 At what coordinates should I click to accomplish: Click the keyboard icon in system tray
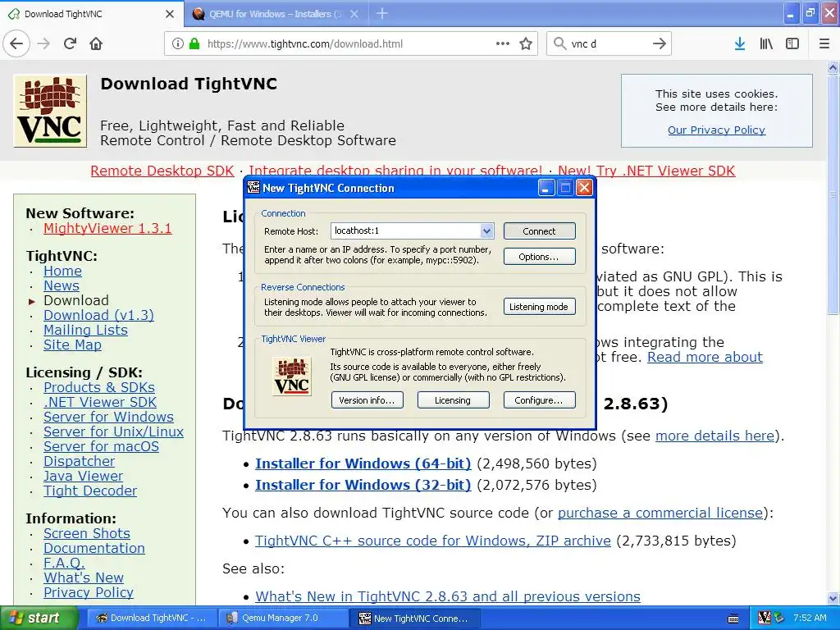[733, 619]
